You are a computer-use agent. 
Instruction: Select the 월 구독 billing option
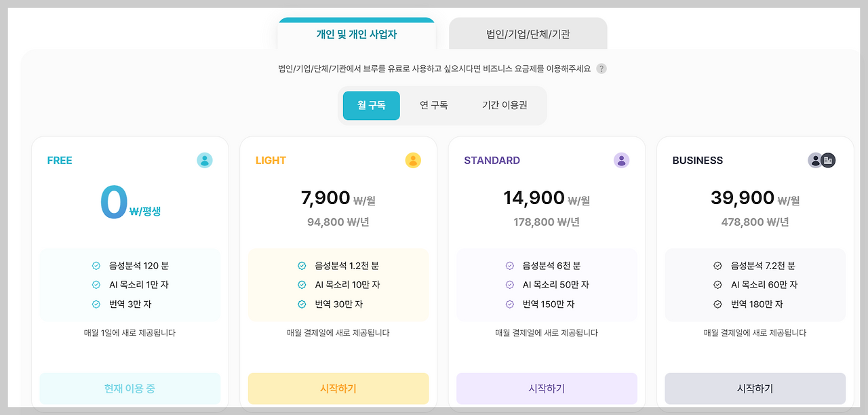pos(371,106)
